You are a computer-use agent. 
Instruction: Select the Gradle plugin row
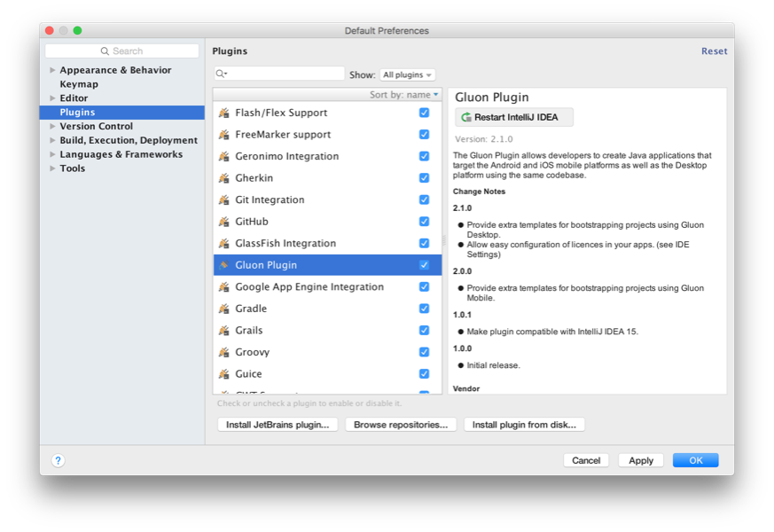tap(328, 309)
